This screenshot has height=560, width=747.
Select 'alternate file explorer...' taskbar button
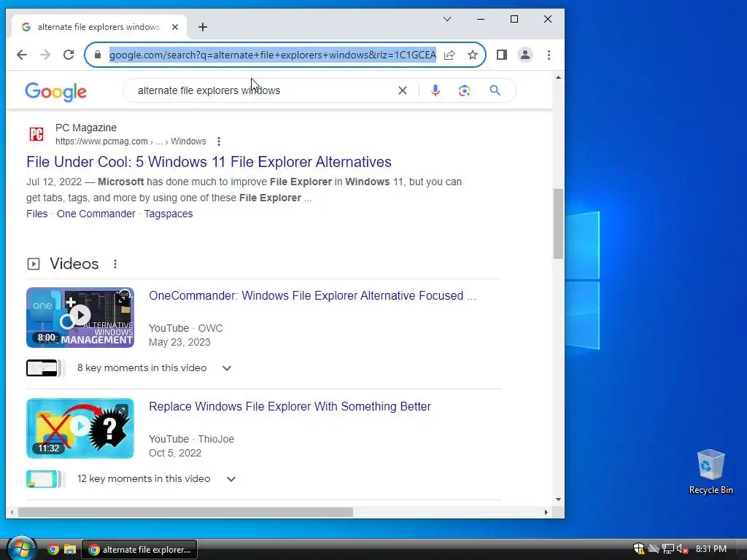click(139, 550)
